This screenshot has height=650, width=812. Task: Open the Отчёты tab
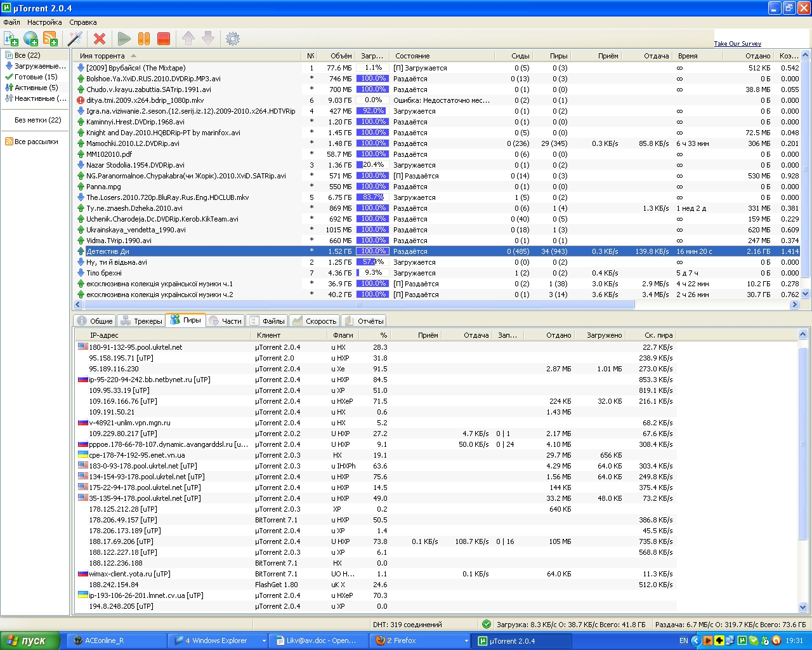click(x=364, y=321)
